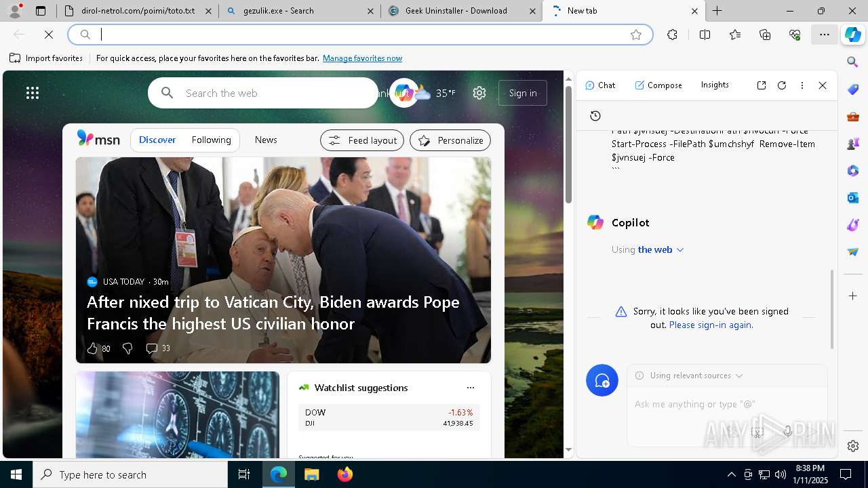868x488 pixels.
Task: Click the Personalize button
Action: pos(450,140)
